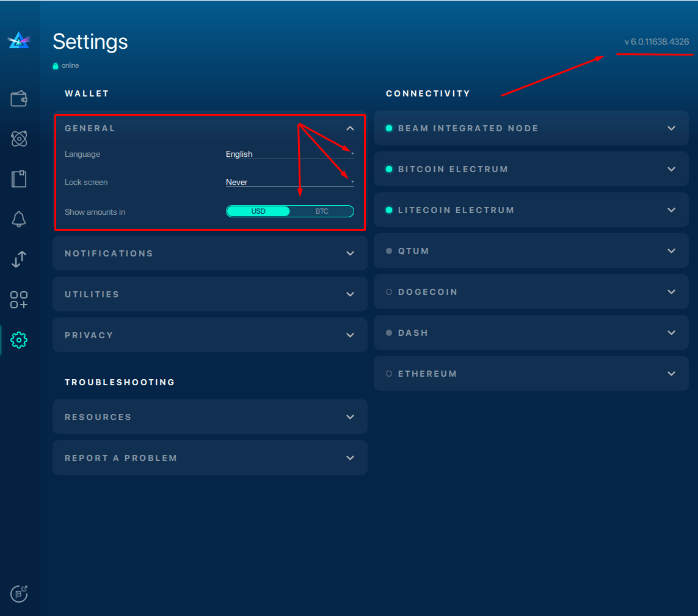Open the Notifications bell icon
Screen dimensions: 698x616
[19, 219]
